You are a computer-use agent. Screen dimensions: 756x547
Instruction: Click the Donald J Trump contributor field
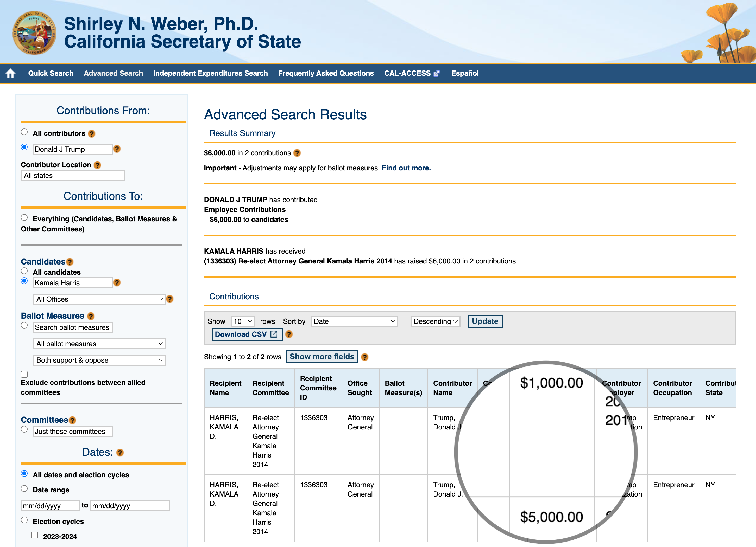pos(73,149)
